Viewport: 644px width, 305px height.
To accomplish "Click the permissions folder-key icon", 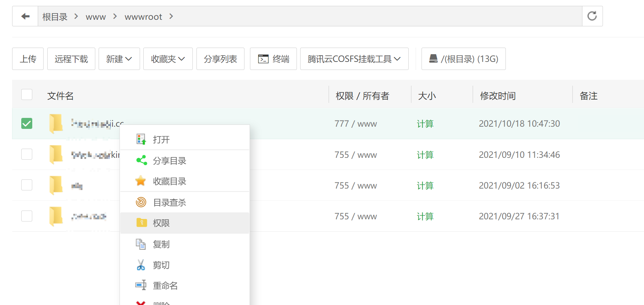I will pos(141,223).
